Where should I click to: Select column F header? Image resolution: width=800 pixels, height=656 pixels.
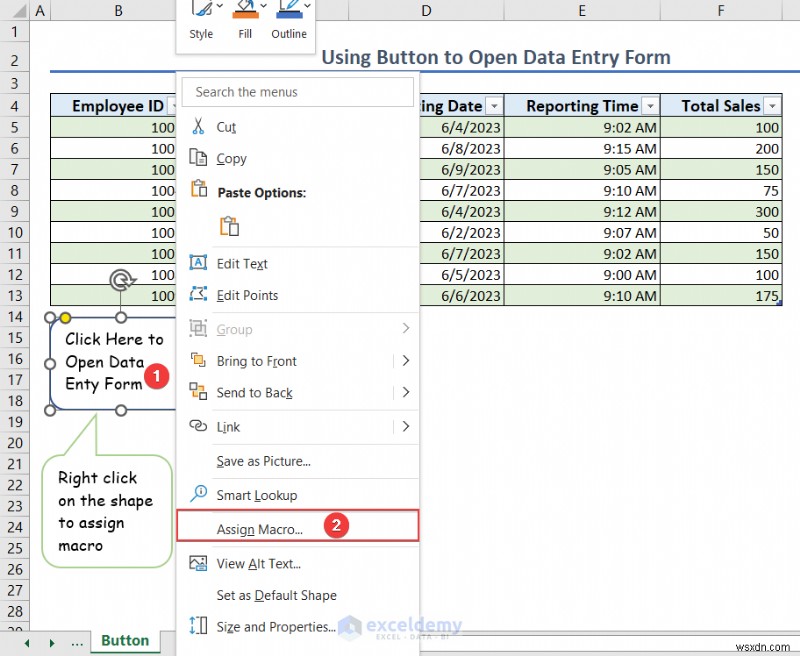tap(721, 10)
